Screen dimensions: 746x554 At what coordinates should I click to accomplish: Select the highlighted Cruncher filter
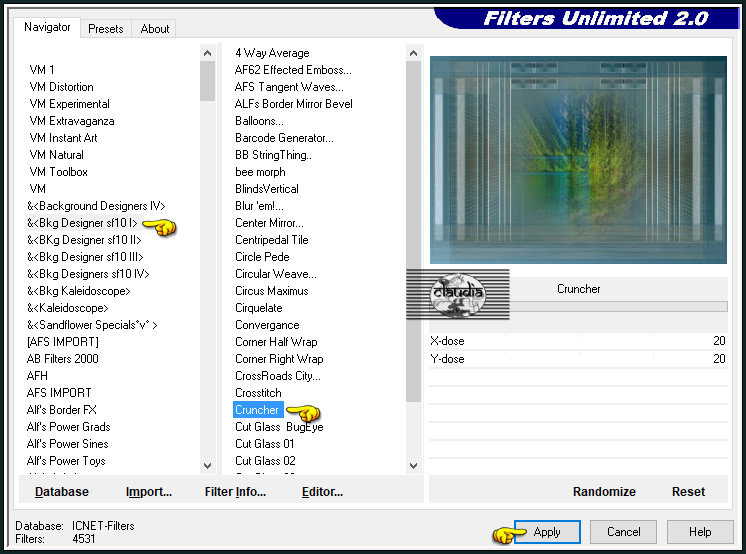(258, 410)
